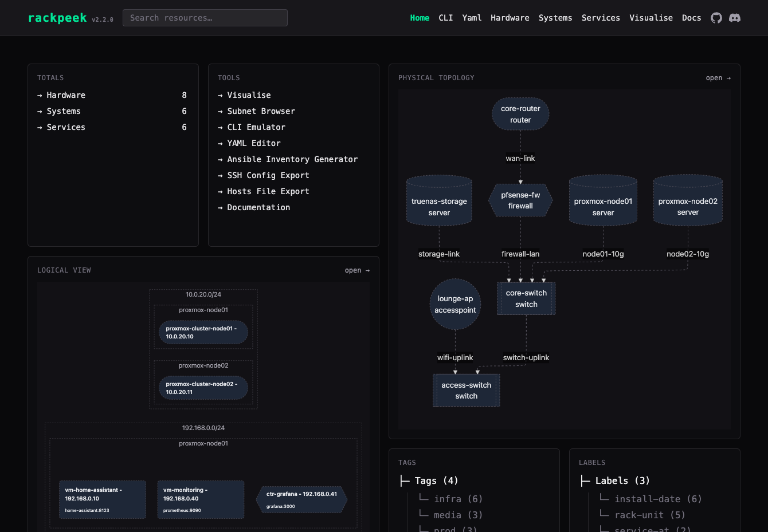Open Services from the Totals panel
This screenshot has width=768, height=532.
pos(113,127)
